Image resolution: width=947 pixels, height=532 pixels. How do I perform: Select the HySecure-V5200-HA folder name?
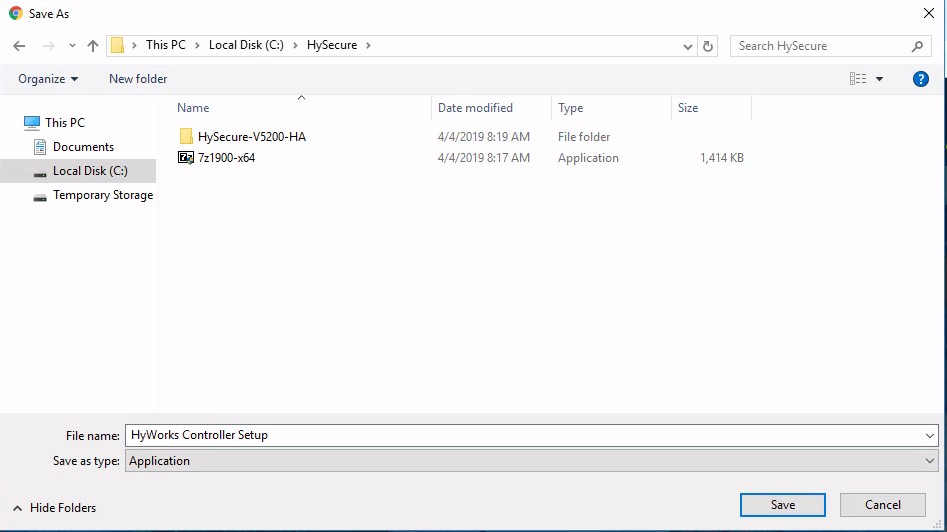pos(252,137)
